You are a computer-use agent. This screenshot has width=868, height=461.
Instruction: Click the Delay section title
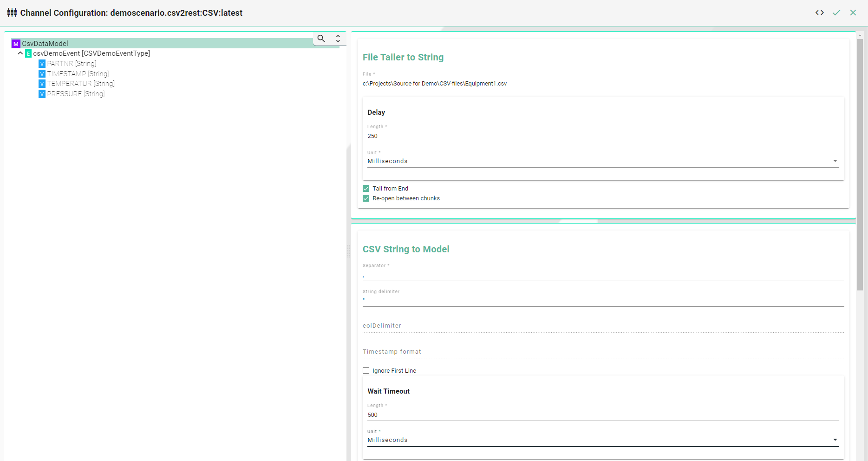coord(376,112)
